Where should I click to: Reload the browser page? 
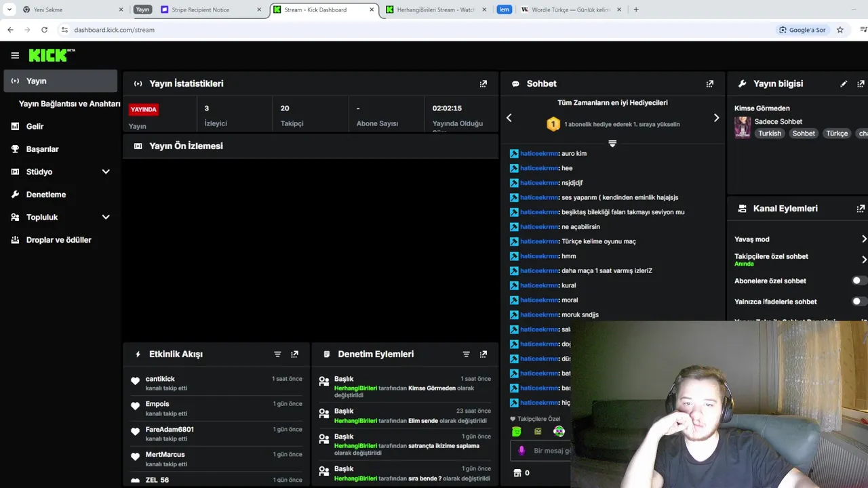click(x=44, y=30)
